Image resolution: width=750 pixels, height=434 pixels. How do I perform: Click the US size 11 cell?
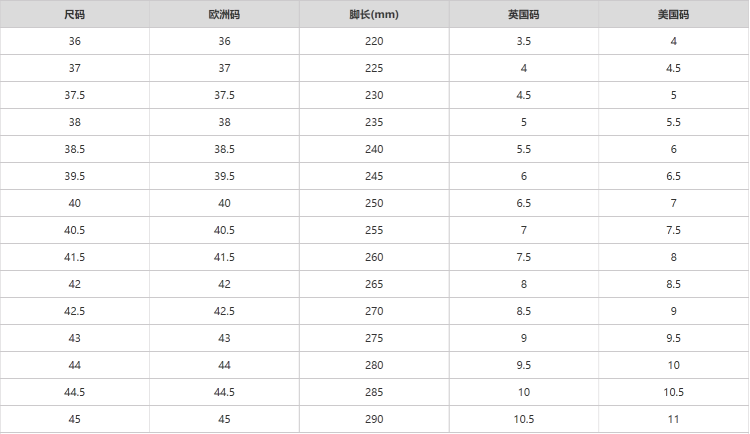tap(673, 419)
